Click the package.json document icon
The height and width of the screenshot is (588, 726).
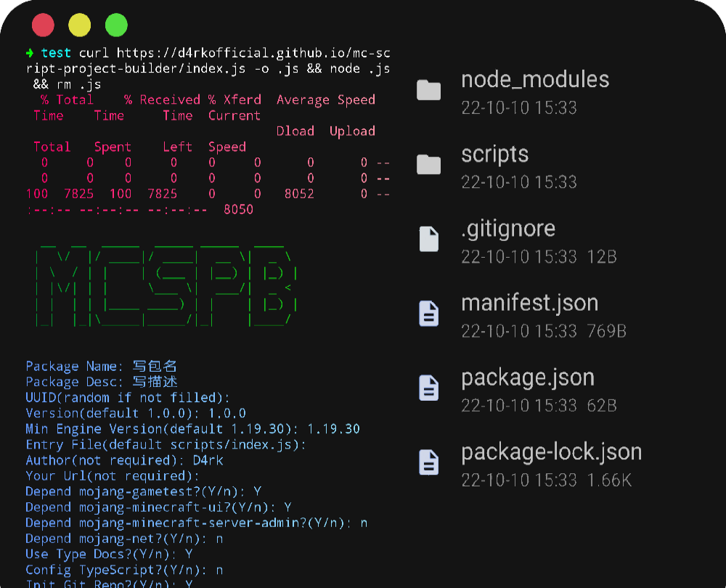429,388
